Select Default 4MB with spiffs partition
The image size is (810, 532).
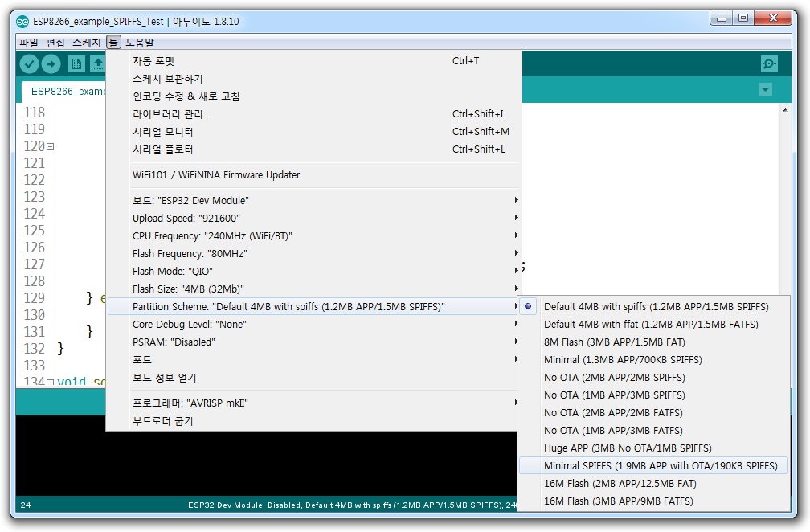tap(653, 306)
